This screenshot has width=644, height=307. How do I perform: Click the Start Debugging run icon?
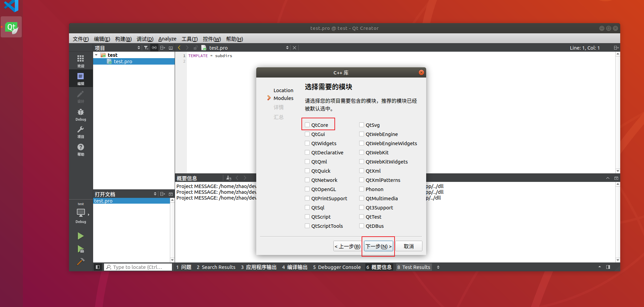81,249
